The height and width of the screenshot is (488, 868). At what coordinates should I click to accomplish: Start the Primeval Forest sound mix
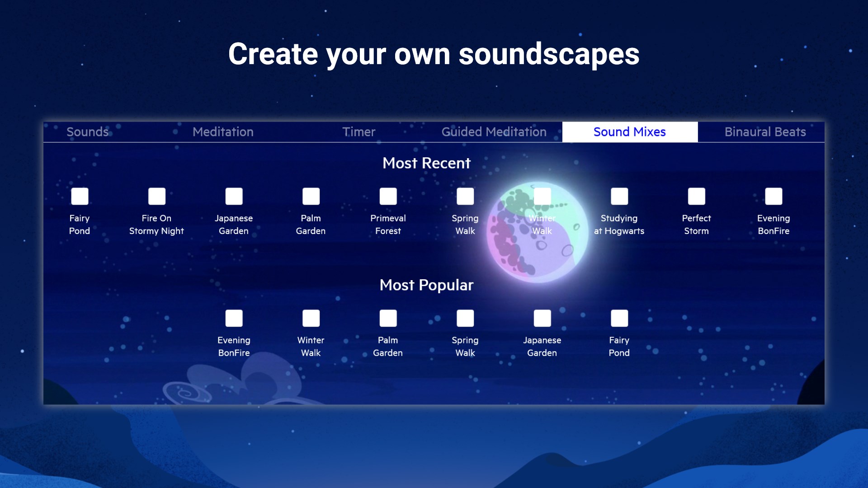pos(388,197)
